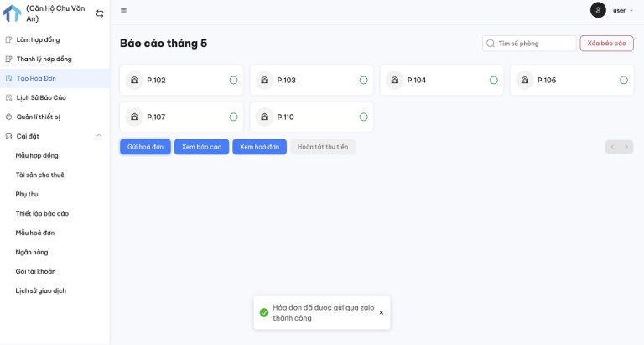Click the house icon for room P.106
644x345 pixels.
pyautogui.click(x=525, y=81)
